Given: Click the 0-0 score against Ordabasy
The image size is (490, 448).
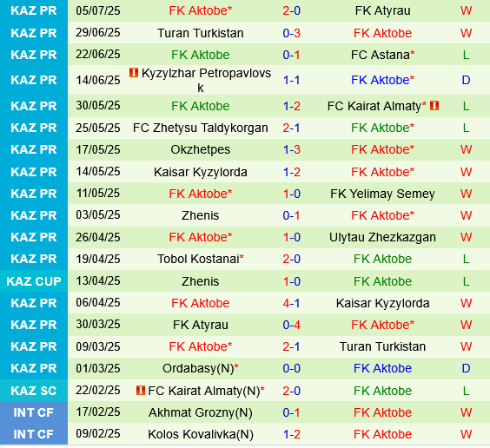Looking at the screenshot, I should click(x=291, y=368).
